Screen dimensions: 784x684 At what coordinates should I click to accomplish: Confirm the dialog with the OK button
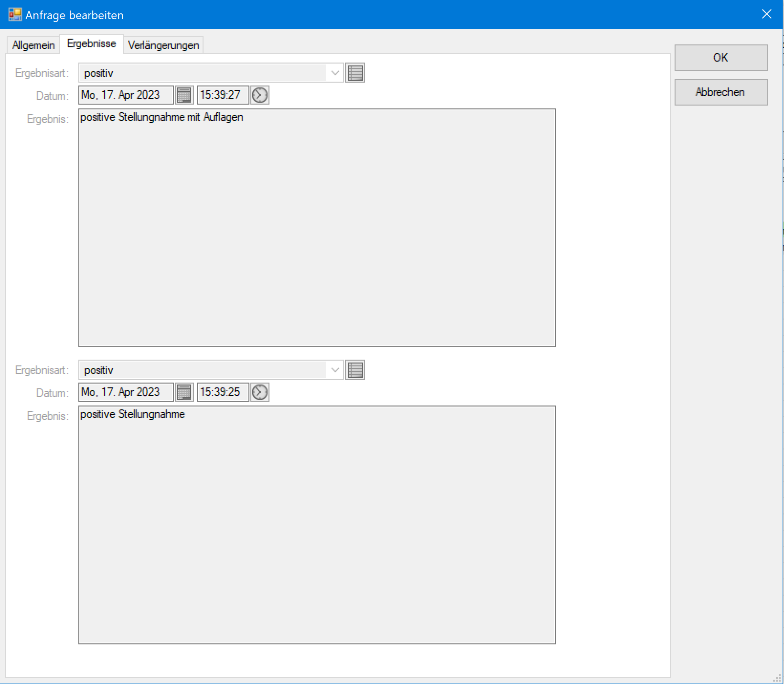pos(720,58)
